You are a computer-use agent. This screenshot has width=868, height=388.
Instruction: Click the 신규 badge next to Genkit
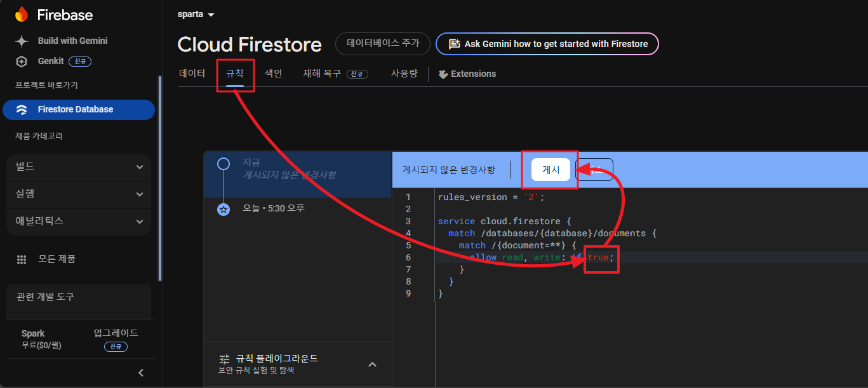coord(81,62)
